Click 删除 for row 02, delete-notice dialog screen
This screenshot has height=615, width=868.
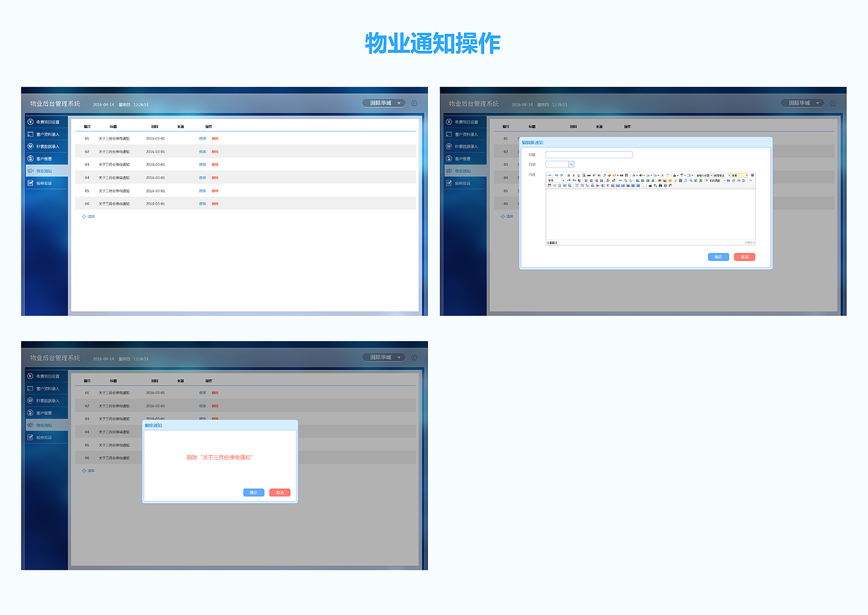coord(215,405)
